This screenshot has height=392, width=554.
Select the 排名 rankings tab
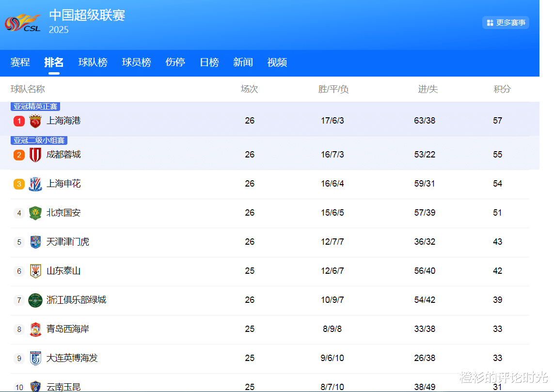coord(54,63)
